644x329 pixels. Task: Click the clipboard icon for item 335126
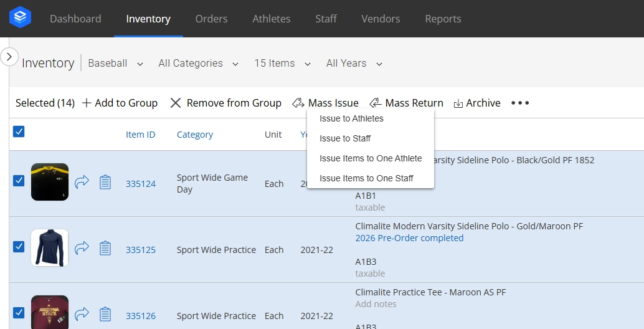point(105,314)
